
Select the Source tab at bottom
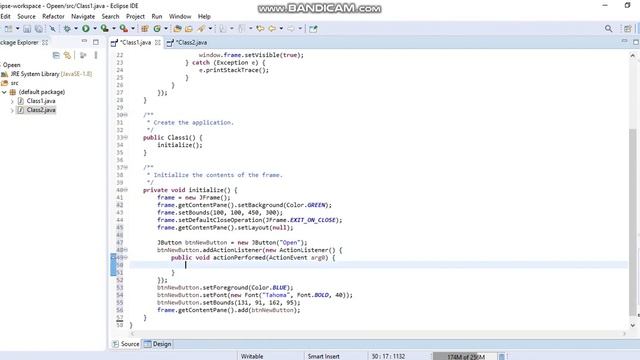tap(126, 344)
